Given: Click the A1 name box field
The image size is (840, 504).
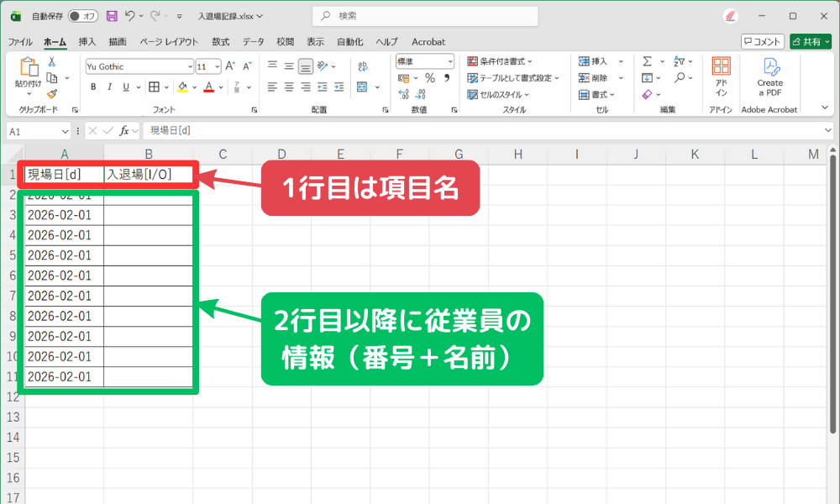Looking at the screenshot, I should pos(34,131).
